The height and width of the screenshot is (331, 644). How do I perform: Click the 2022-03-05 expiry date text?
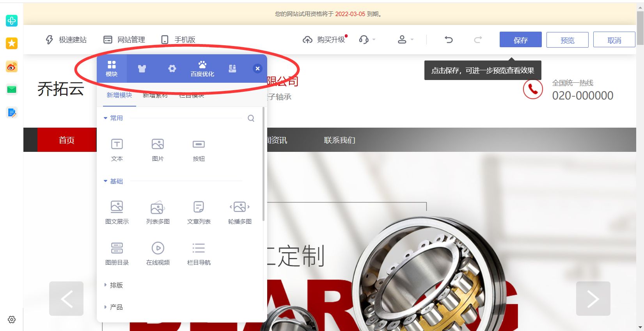[x=350, y=14]
